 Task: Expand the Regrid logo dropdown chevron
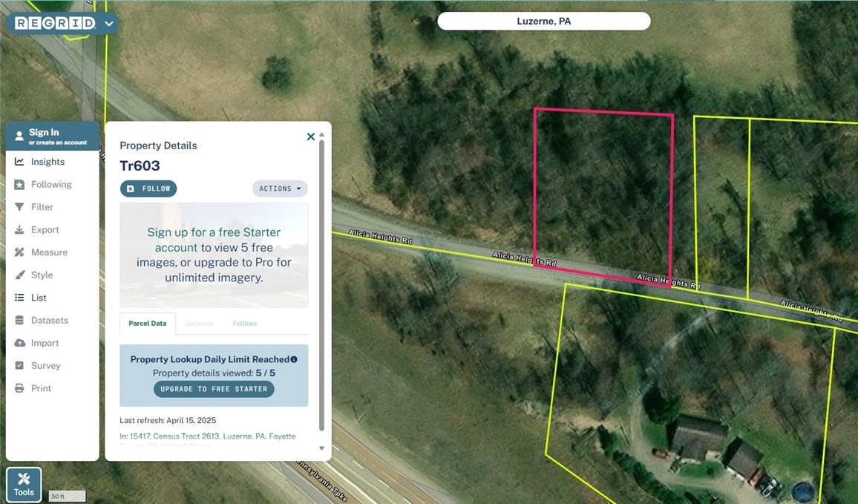[109, 24]
